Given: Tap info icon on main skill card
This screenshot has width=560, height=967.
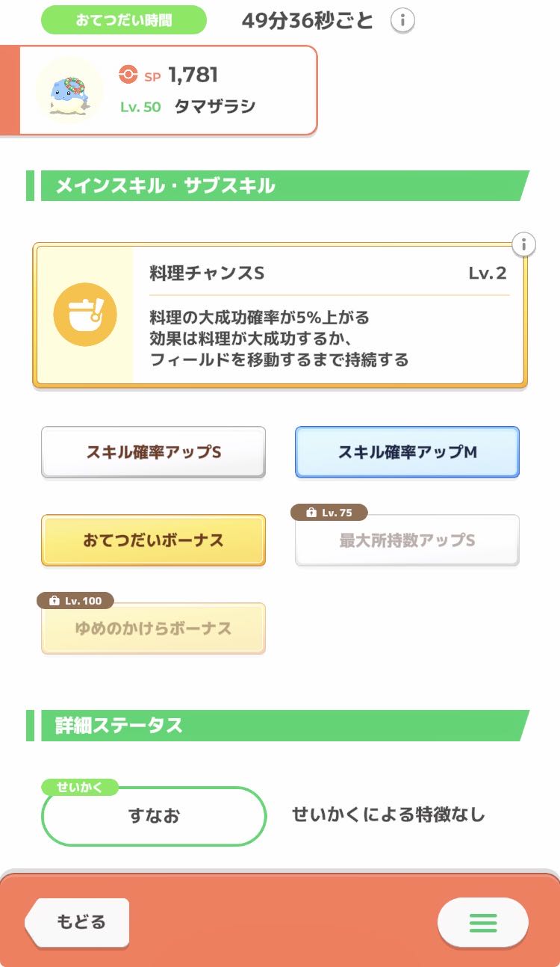Looking at the screenshot, I should point(524,244).
